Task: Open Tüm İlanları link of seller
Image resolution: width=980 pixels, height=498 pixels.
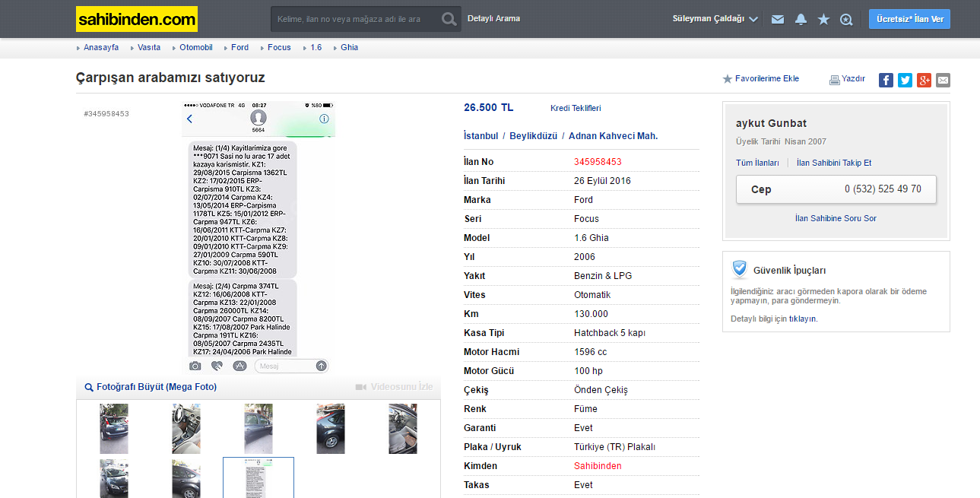Action: pos(757,163)
